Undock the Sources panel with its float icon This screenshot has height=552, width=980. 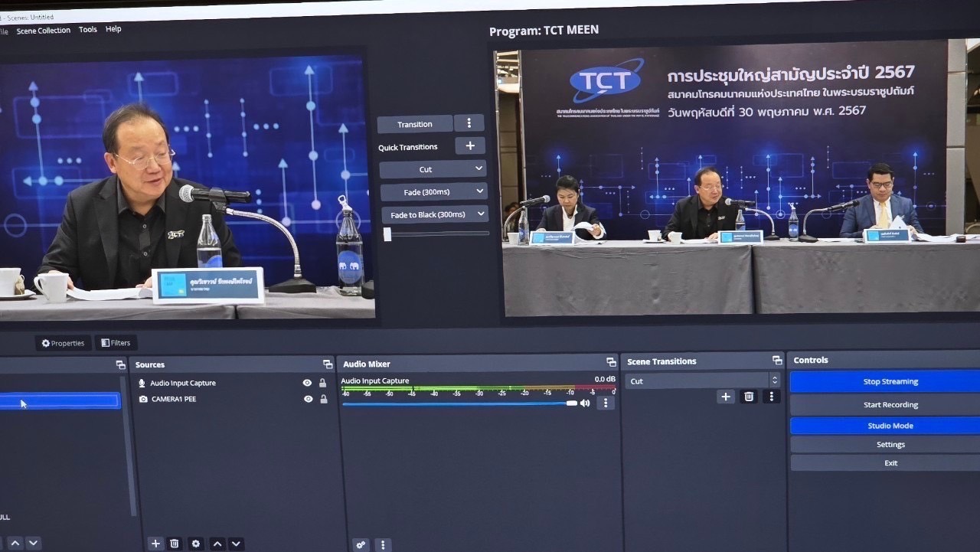click(328, 364)
